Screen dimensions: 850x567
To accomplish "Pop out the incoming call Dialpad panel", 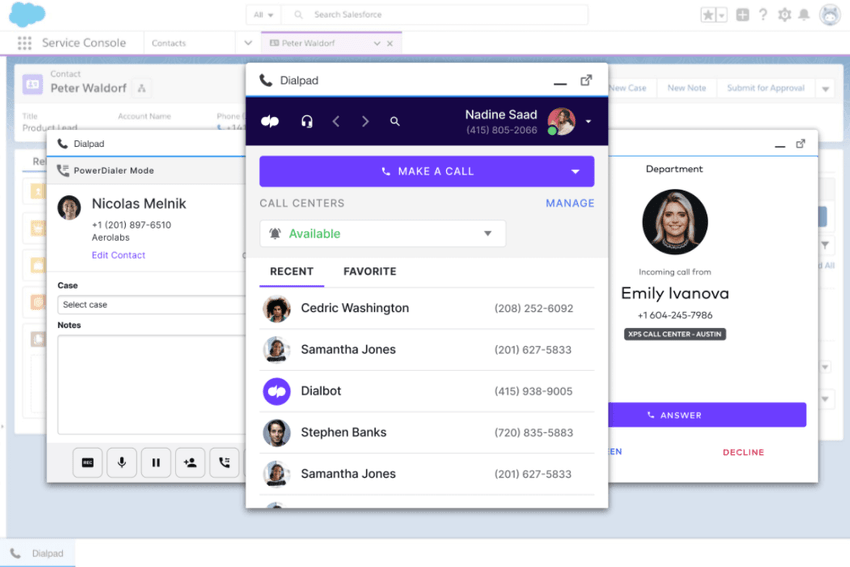I will [x=801, y=144].
